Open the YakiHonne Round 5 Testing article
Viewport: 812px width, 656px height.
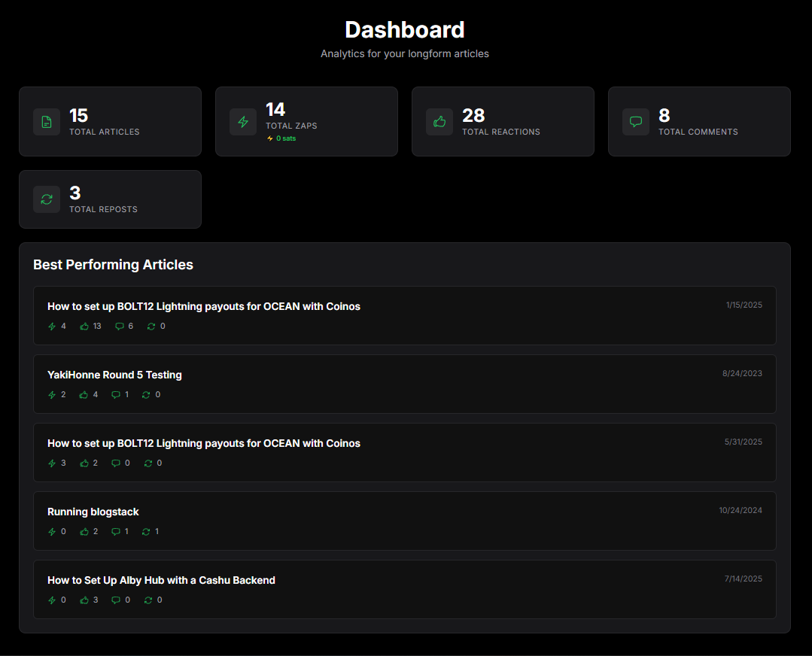(404, 384)
